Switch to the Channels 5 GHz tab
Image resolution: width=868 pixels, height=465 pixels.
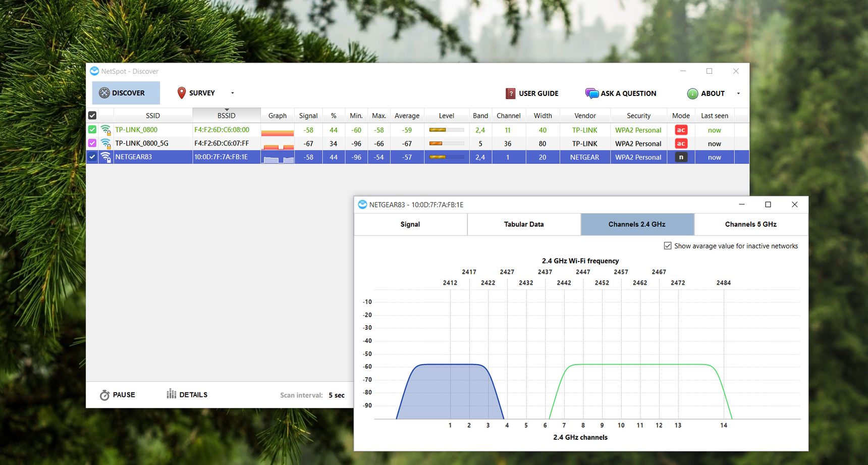751,224
